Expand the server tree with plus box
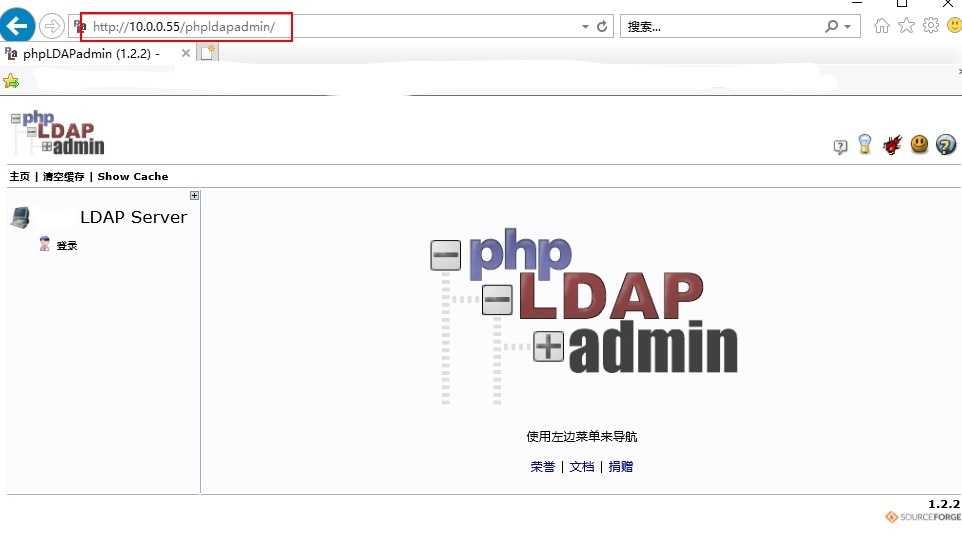Viewport: 962px width, 546px height. [x=194, y=196]
